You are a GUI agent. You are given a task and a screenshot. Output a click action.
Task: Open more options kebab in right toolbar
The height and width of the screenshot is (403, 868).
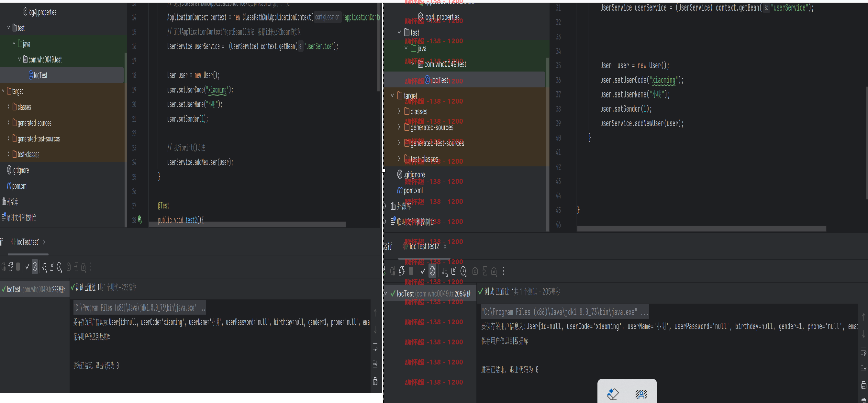[503, 271]
